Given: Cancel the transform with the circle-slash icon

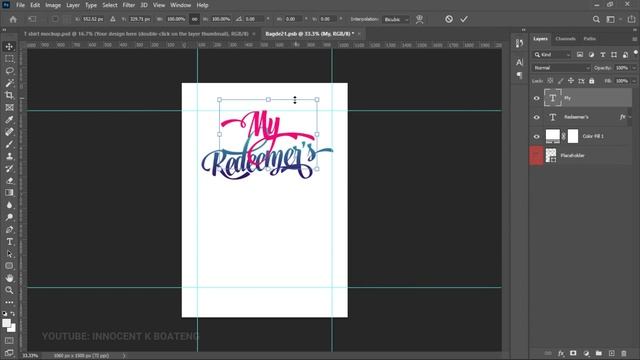Looking at the screenshot, I should pos(449,19).
